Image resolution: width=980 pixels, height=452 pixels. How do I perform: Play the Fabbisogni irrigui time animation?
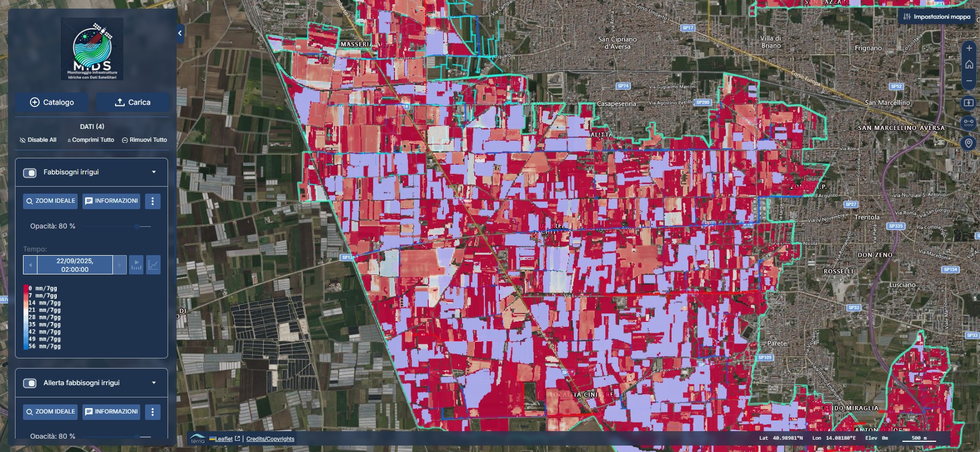(136, 265)
